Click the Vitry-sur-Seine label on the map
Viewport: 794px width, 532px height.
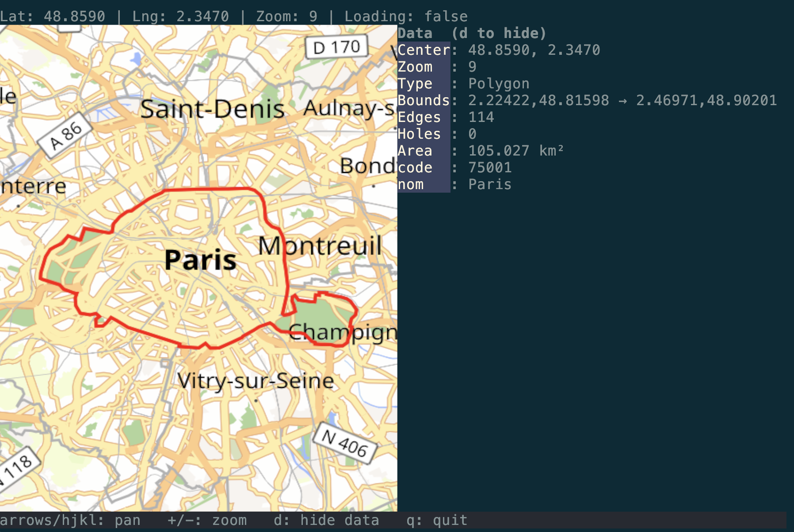click(256, 381)
